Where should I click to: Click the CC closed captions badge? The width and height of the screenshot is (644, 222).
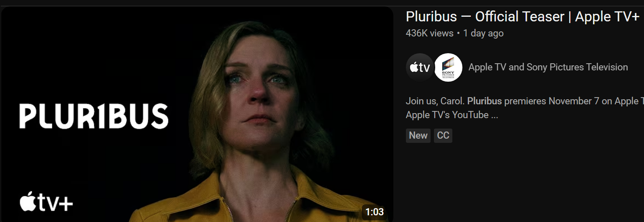443,135
